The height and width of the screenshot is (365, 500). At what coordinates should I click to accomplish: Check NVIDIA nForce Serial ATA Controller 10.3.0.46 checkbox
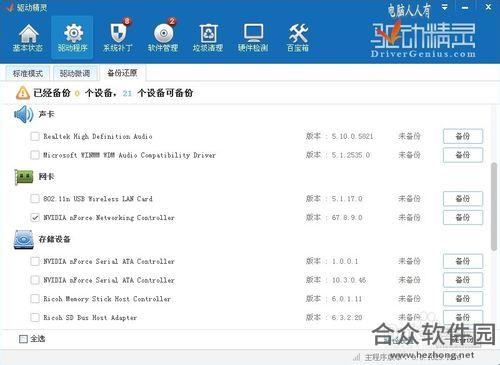pyautogui.click(x=35, y=280)
